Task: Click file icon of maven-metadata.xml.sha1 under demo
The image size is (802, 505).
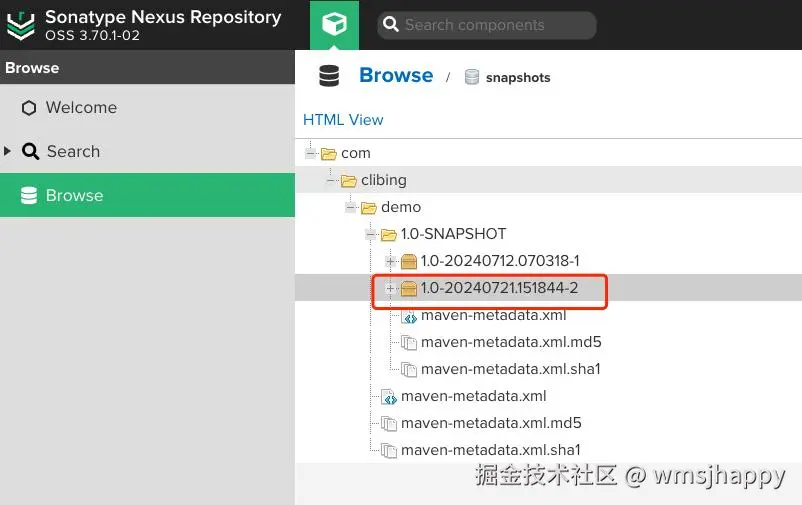Action: 389,451
